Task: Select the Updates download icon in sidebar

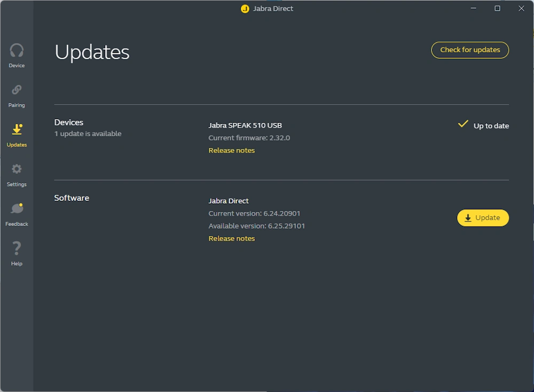Action: (x=17, y=130)
